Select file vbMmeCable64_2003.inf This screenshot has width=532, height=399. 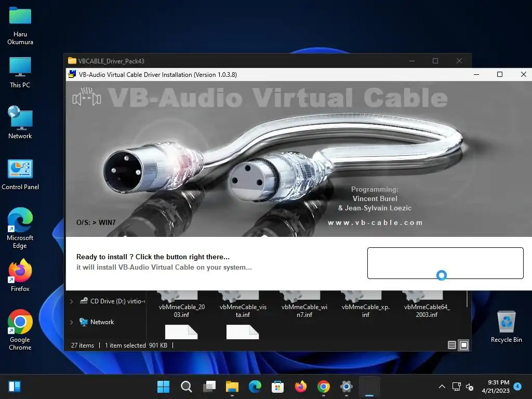click(427, 304)
